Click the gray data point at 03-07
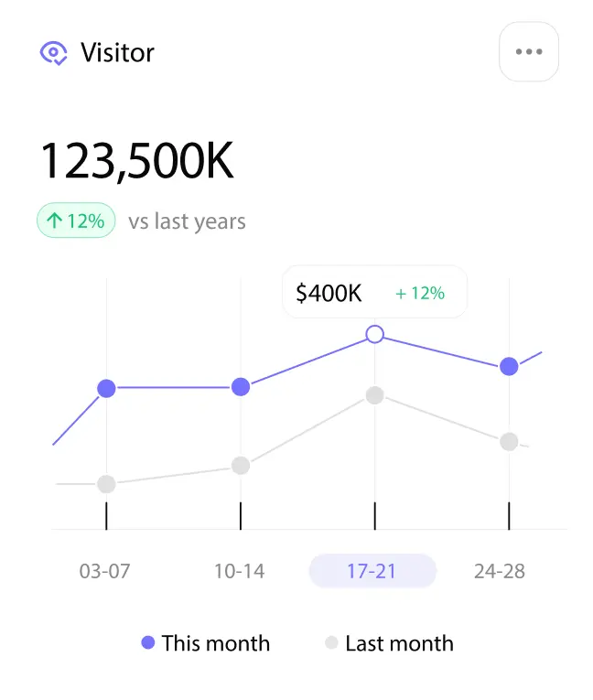 coord(106,484)
